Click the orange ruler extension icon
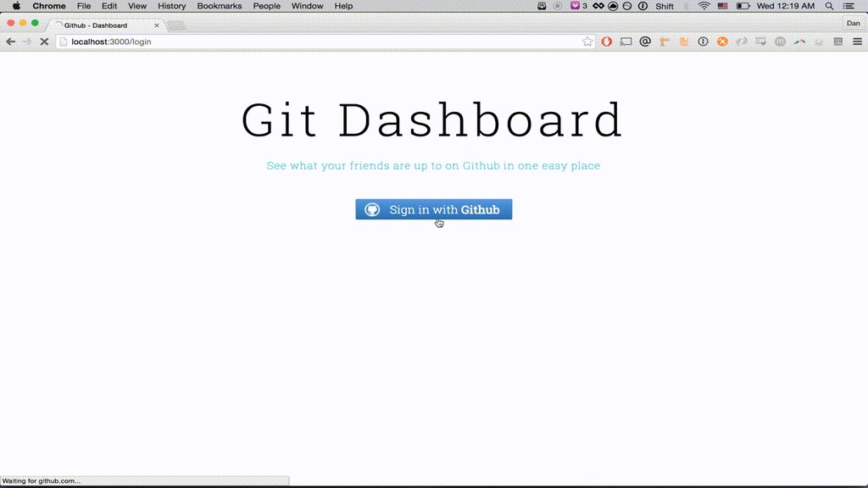Image resolution: width=868 pixels, height=488 pixels. [665, 42]
